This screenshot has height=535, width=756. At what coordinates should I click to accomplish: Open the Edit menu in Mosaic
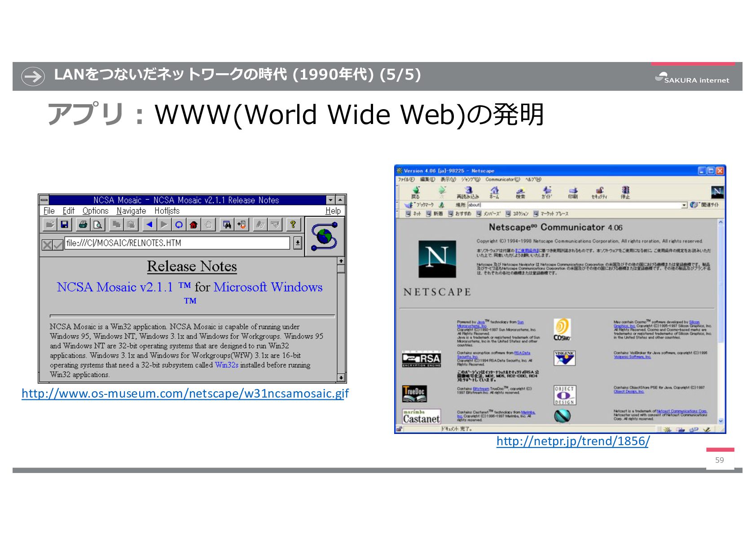point(68,211)
